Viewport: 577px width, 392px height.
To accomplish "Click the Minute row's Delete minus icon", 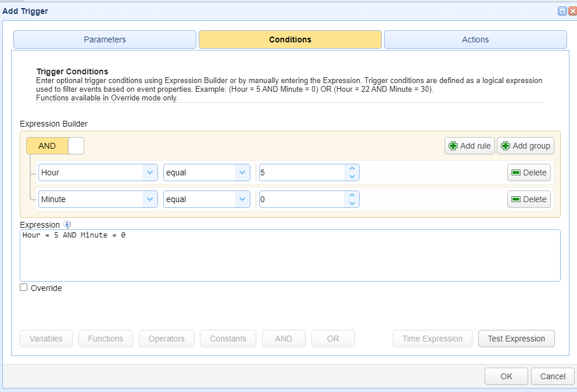I will pos(516,199).
